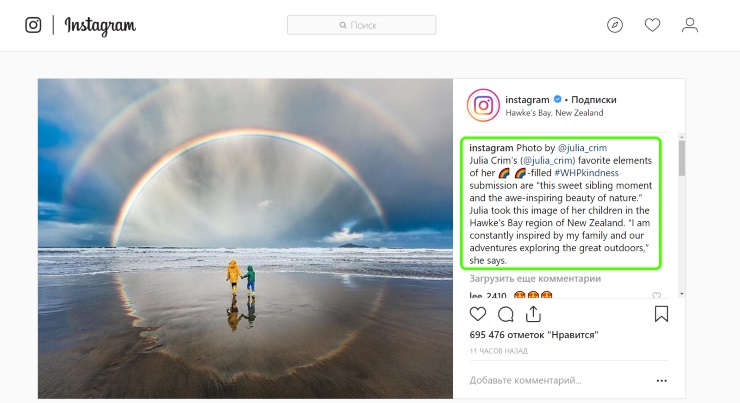Viewport: 740px width, 403px height.
Task: Click the Instagram wordmark logo
Action: pyautogui.click(x=100, y=25)
